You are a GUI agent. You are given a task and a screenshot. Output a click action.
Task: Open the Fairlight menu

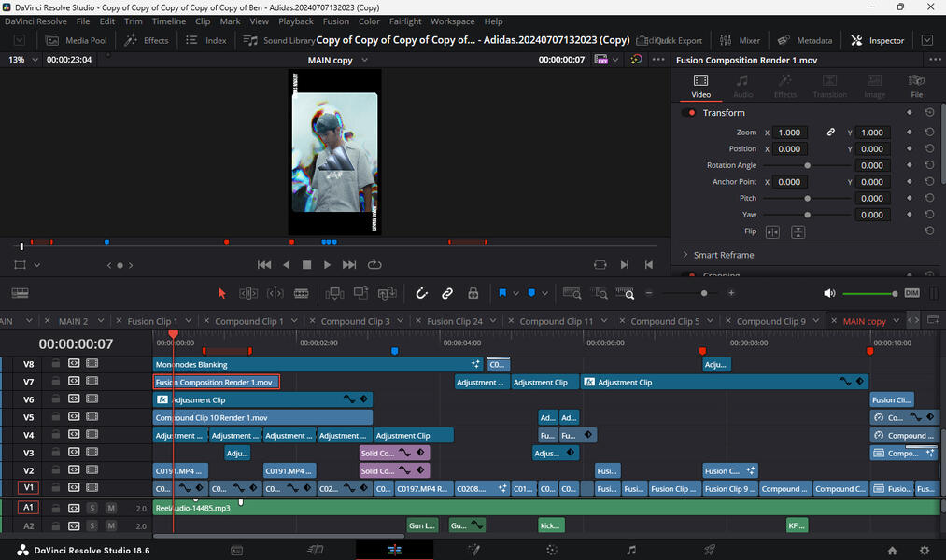coord(404,21)
